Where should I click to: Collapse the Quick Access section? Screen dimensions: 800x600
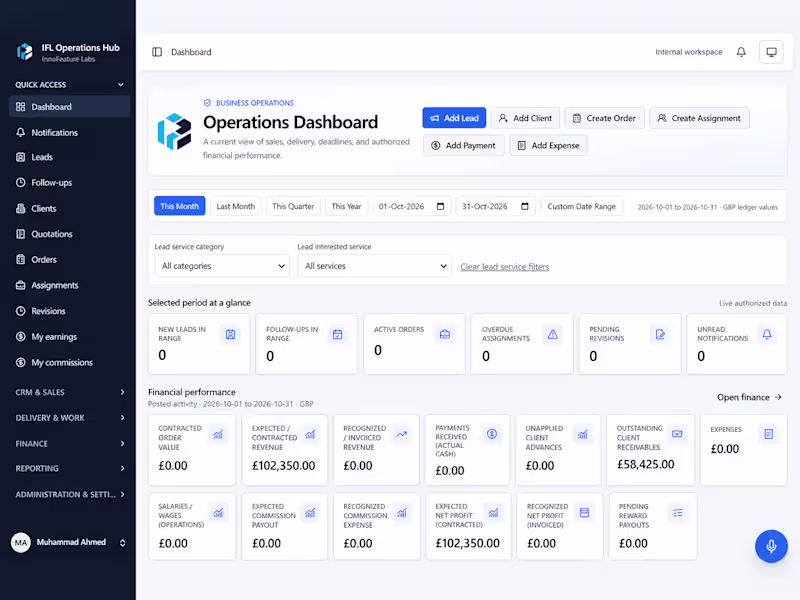click(x=69, y=85)
